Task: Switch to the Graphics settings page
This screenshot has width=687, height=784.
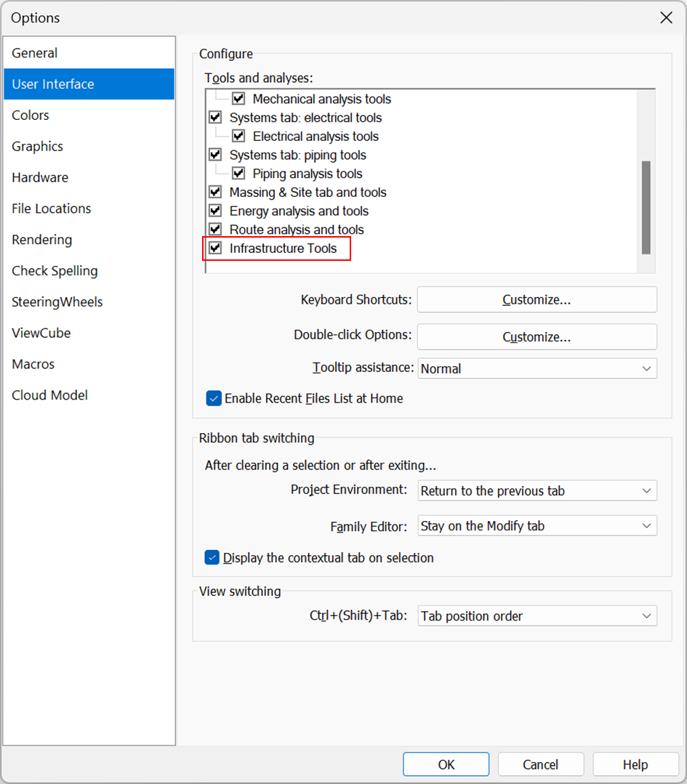Action: [37, 146]
